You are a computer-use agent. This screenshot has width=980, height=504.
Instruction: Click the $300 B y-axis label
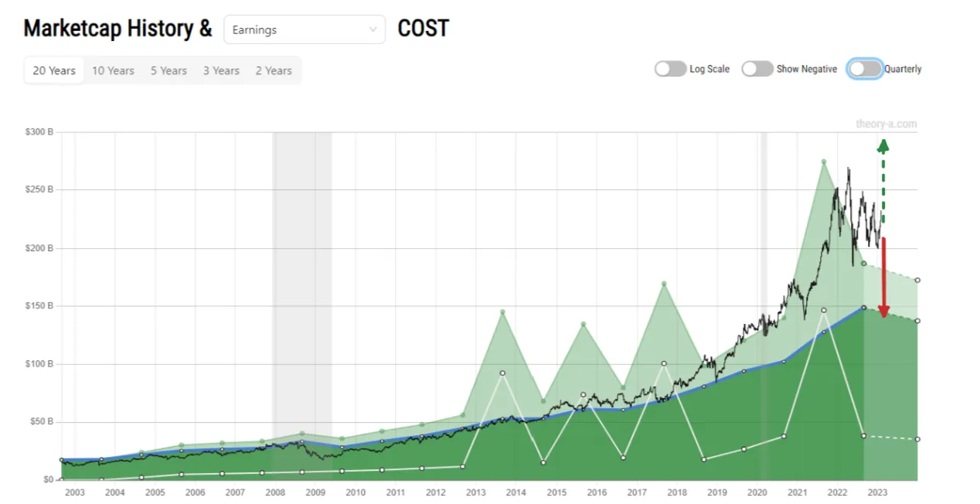click(x=40, y=132)
